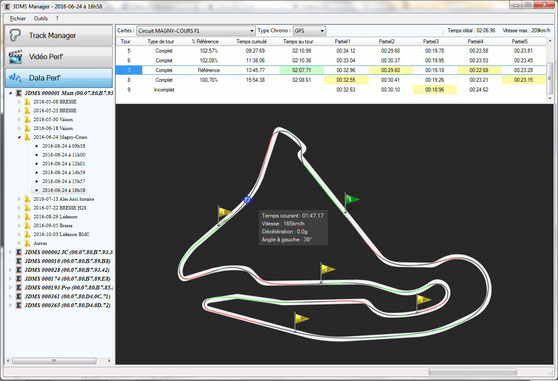Click the JDMS 000010 device icon

pos(19,261)
